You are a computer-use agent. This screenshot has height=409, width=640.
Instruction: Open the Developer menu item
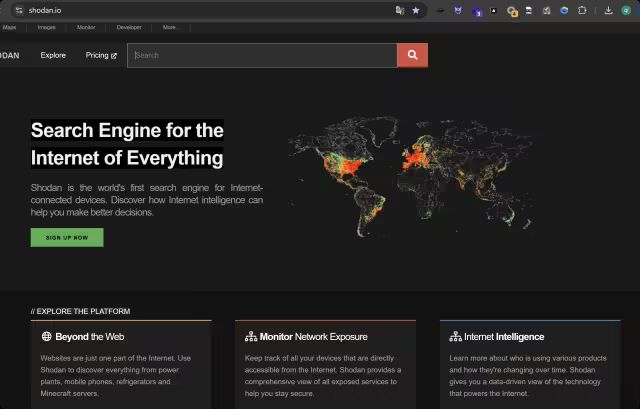pos(129,27)
